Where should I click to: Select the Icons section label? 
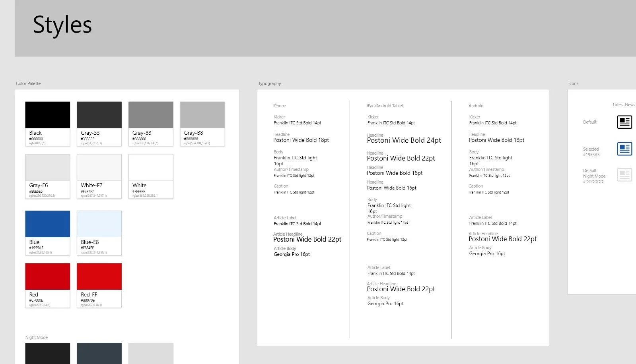tap(573, 83)
